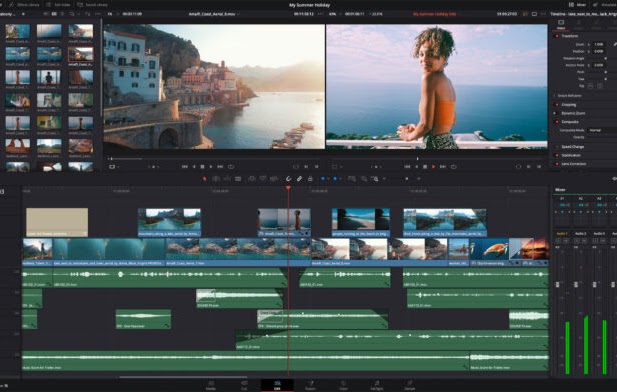Click the Replace clip icon
Viewport: 617px width, 392px height.
tap(274, 179)
